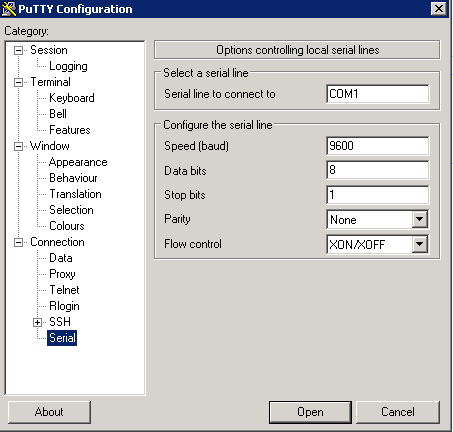The image size is (453, 432).
Task: Open the Flow control dropdown arrow
Action: (x=420, y=244)
